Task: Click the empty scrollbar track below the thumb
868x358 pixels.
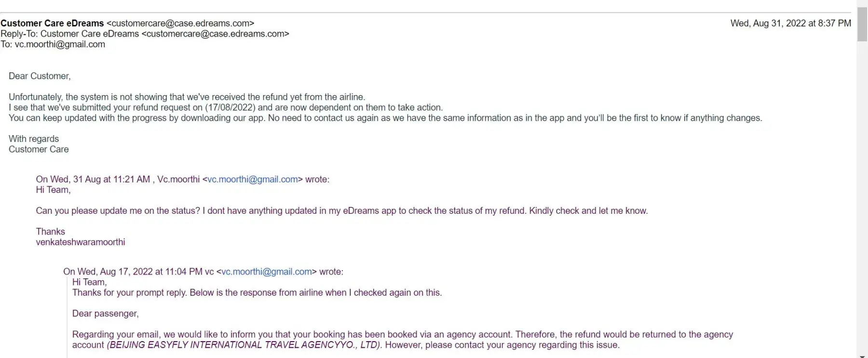Action: [862, 193]
